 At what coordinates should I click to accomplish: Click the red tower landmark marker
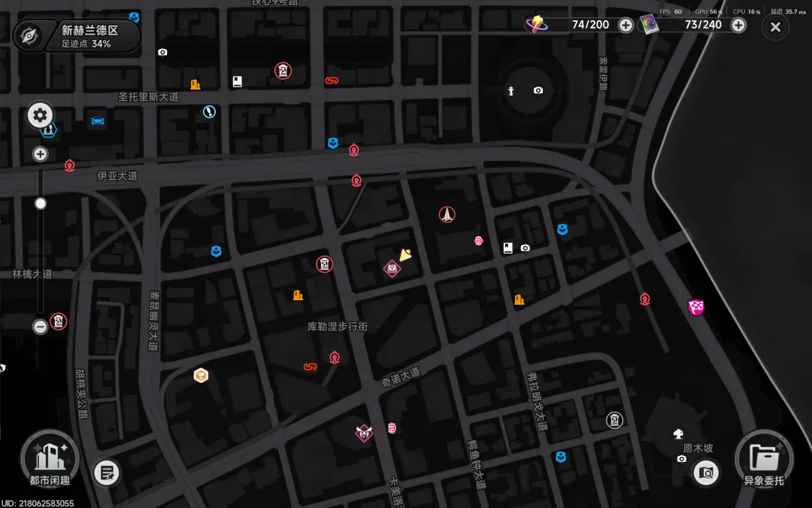pos(447,214)
